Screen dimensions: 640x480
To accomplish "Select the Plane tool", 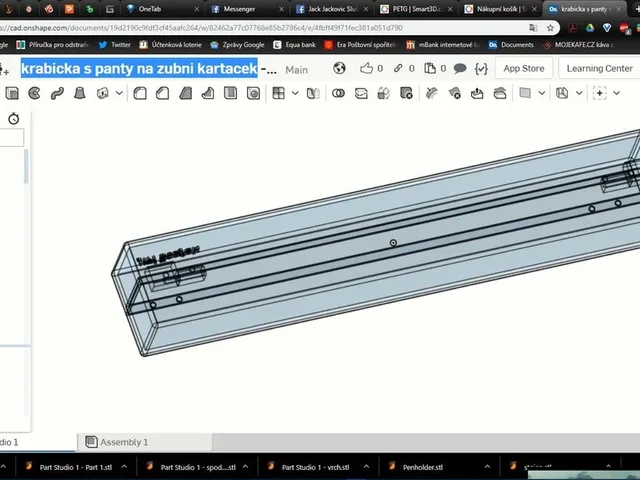I will [x=525, y=93].
